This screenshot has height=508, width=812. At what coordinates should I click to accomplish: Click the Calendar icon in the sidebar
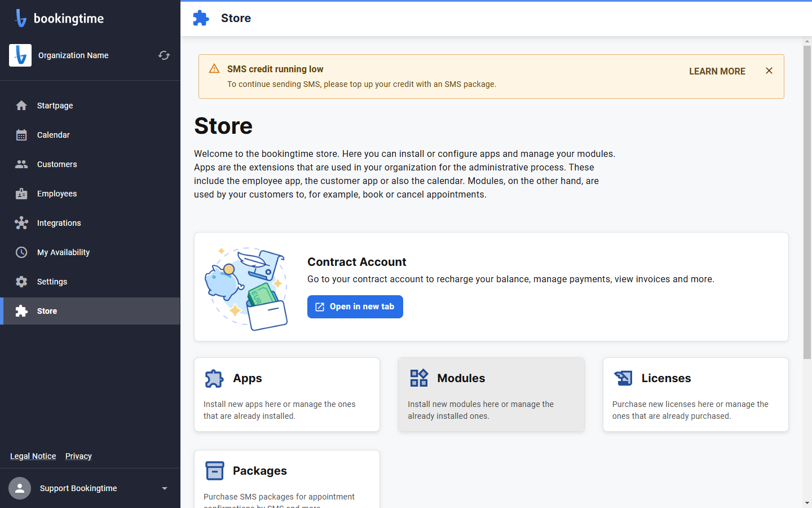[x=21, y=135]
